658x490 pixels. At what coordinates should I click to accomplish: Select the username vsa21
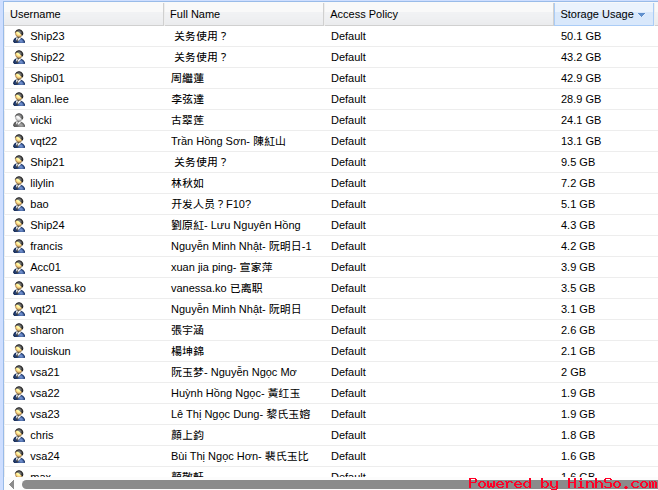45,372
